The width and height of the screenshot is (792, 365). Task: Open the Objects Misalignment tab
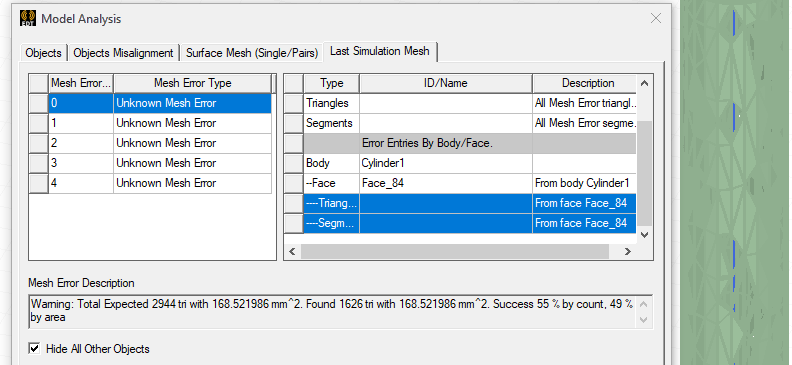point(123,53)
